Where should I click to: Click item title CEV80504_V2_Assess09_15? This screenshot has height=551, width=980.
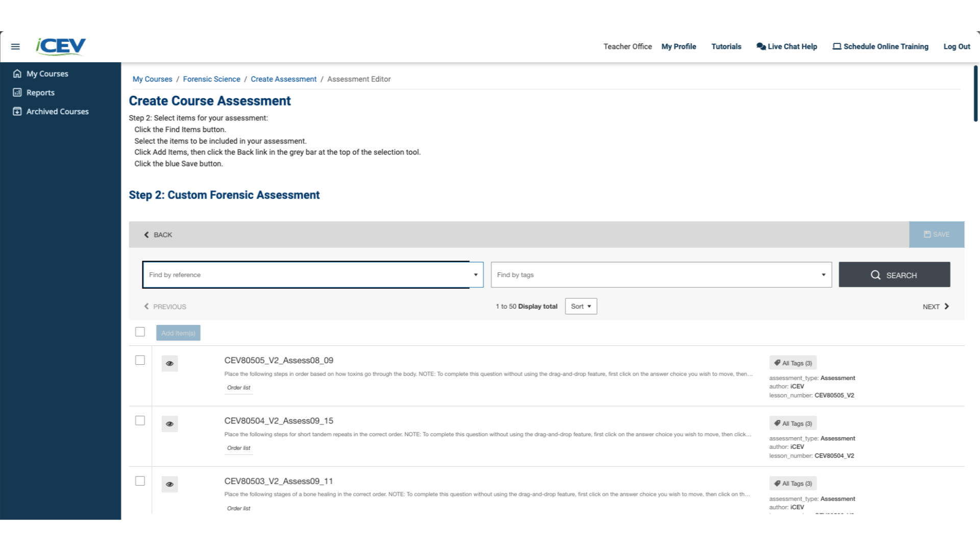click(279, 420)
